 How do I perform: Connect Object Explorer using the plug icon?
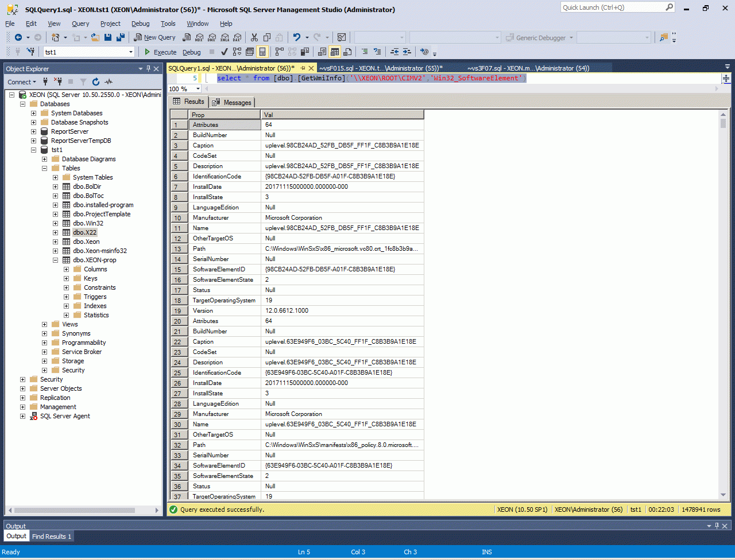[x=45, y=82]
